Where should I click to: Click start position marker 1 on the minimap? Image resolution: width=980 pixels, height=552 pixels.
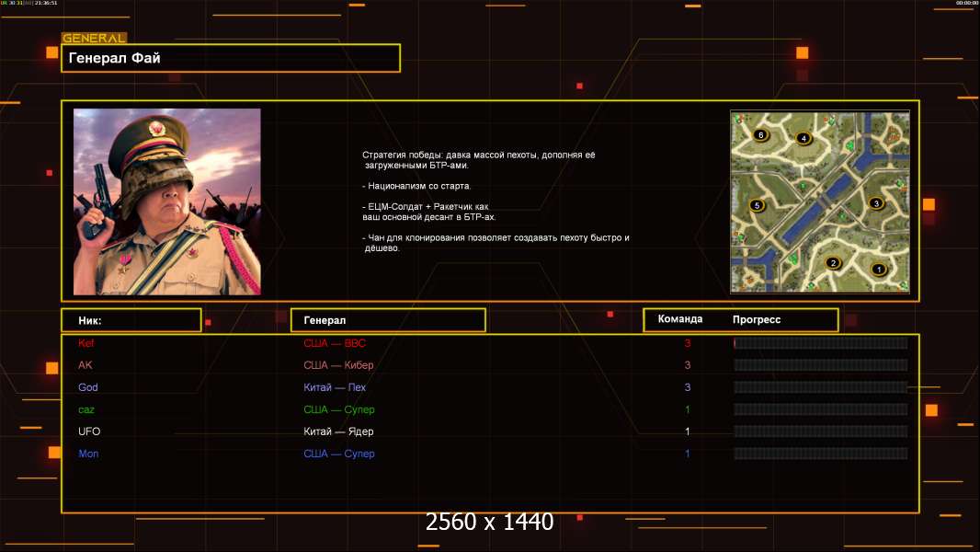pyautogui.click(x=879, y=270)
